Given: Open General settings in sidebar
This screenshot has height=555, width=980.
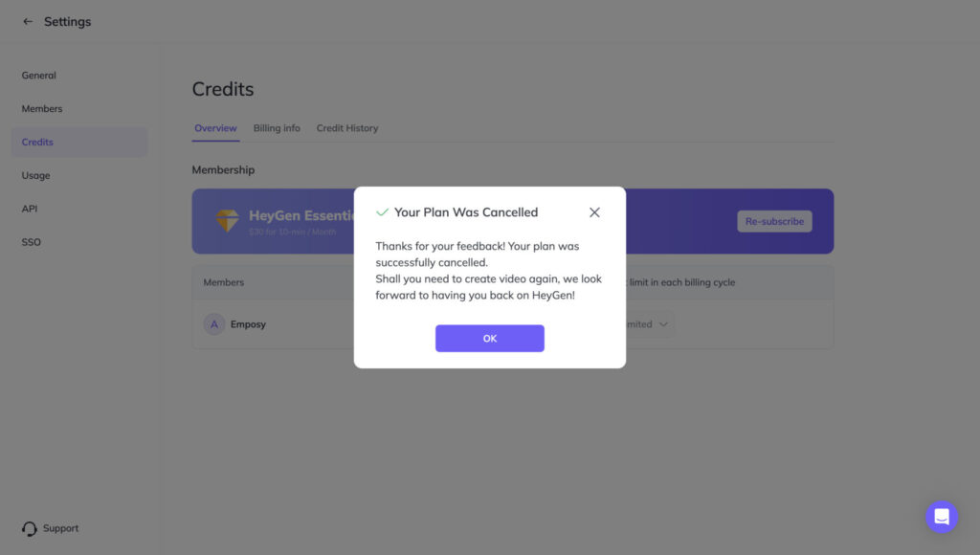Looking at the screenshot, I should pos(38,75).
